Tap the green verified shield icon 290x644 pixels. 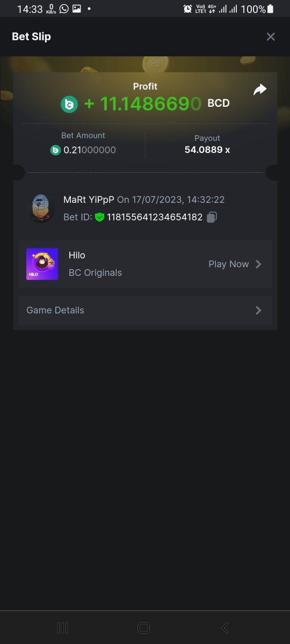[99, 217]
